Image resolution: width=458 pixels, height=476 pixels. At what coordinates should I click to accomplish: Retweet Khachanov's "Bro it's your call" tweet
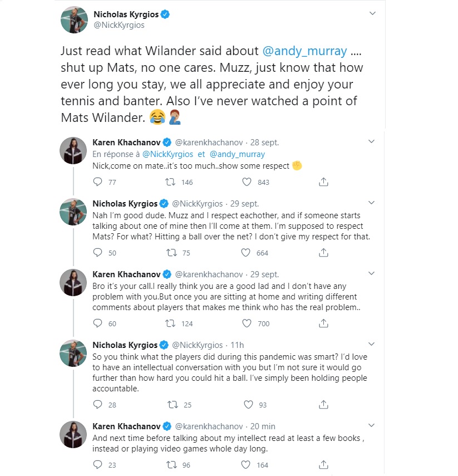point(172,323)
